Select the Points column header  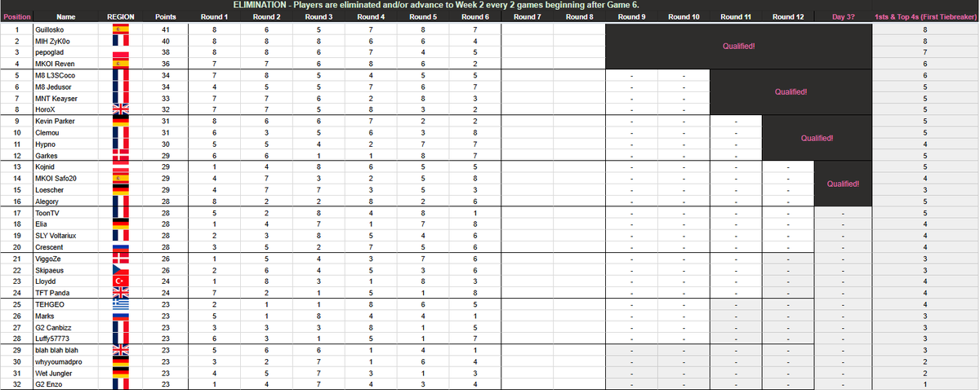165,16
